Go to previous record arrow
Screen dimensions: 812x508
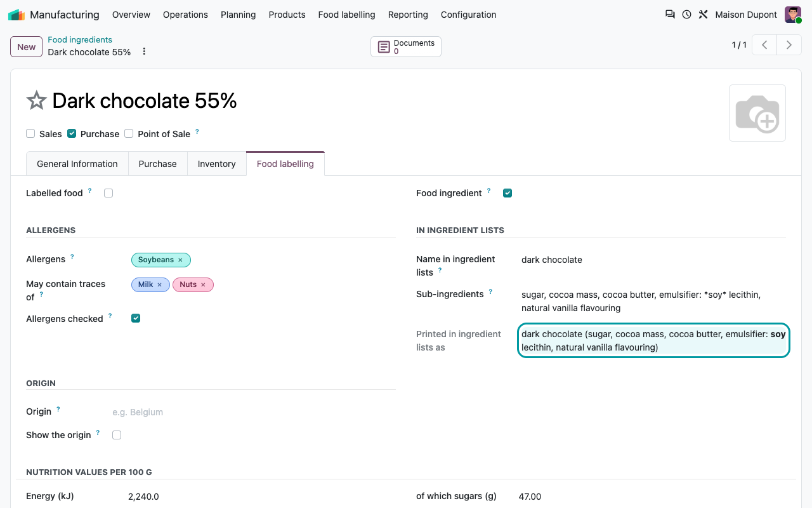tap(765, 45)
